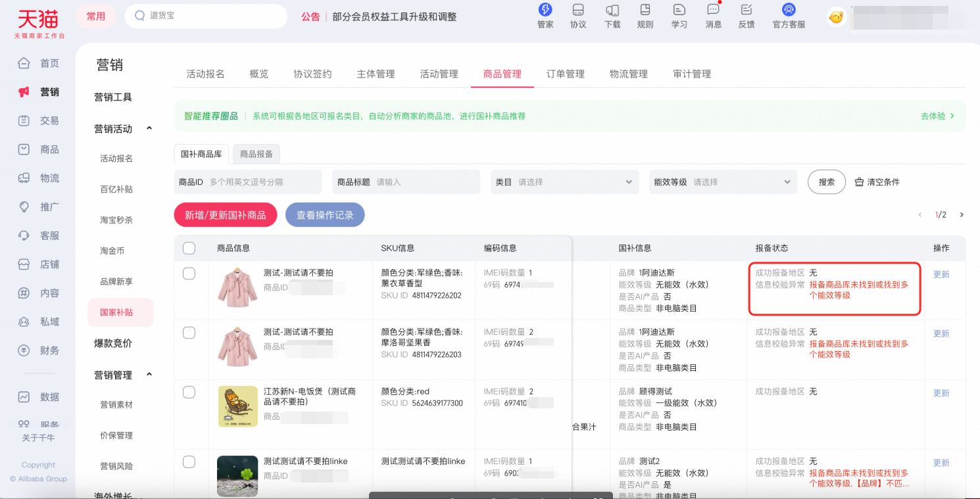Screen dimensions: 980x499
Task: Click 去体验 link in recommendation banner
Action: point(937,116)
